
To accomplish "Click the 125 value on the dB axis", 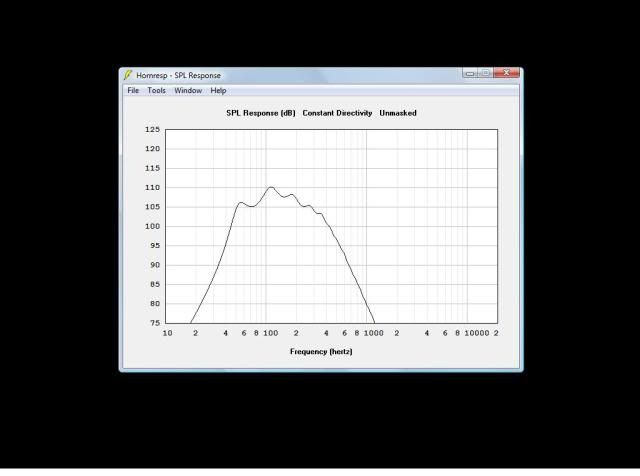I will coord(152,129).
